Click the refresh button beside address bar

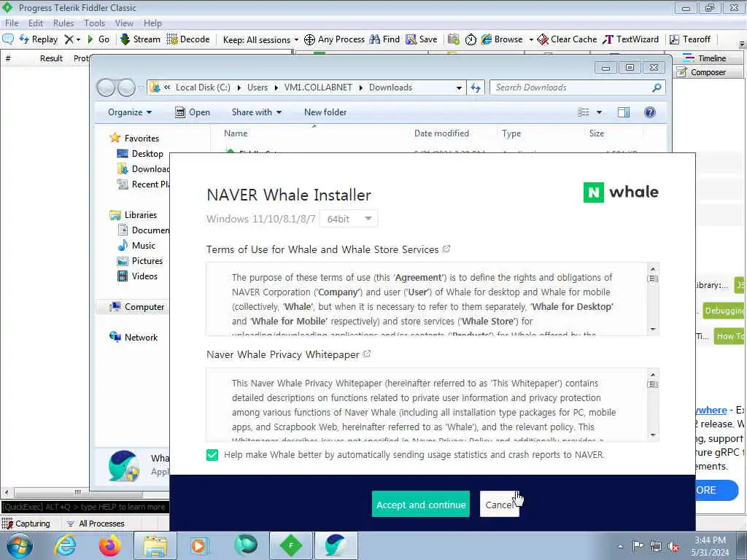(476, 87)
